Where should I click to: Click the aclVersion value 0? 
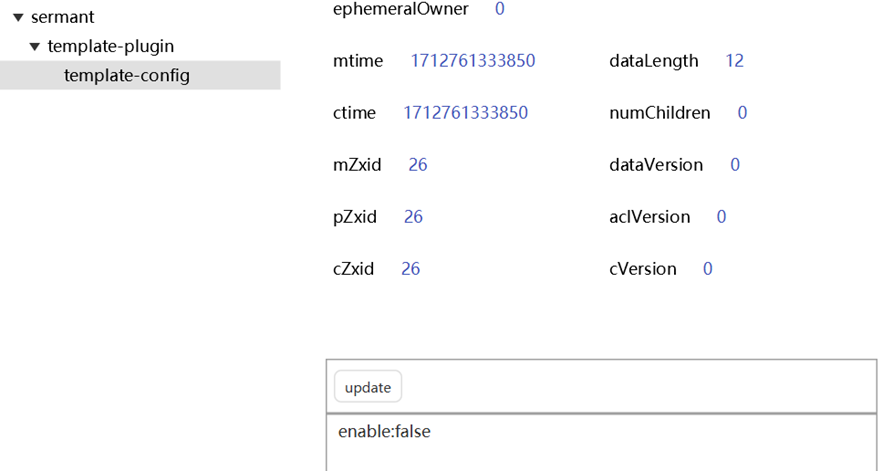point(721,217)
